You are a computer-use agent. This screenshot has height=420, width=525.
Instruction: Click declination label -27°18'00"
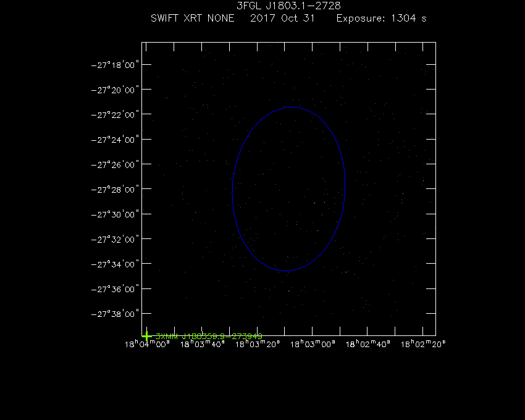tap(115, 65)
